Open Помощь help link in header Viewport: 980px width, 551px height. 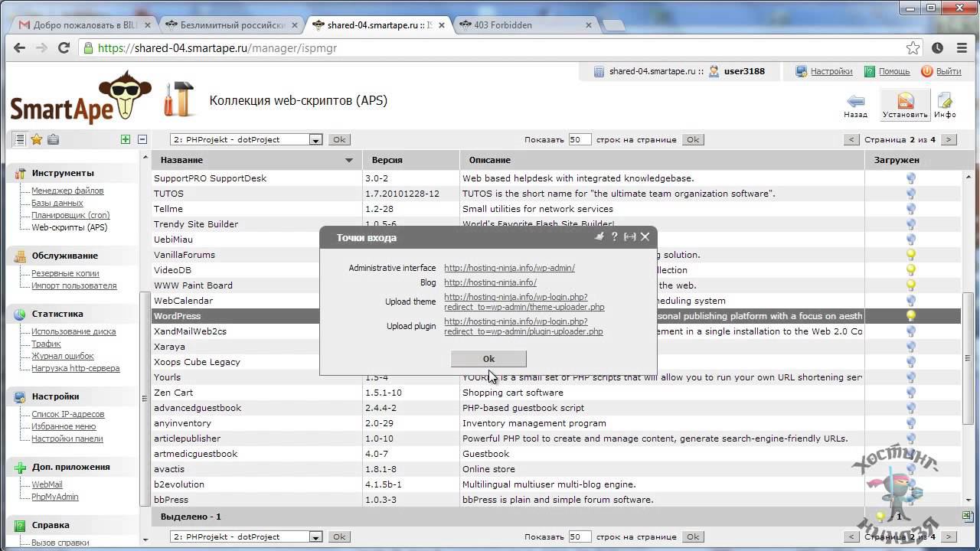pyautogui.click(x=894, y=71)
